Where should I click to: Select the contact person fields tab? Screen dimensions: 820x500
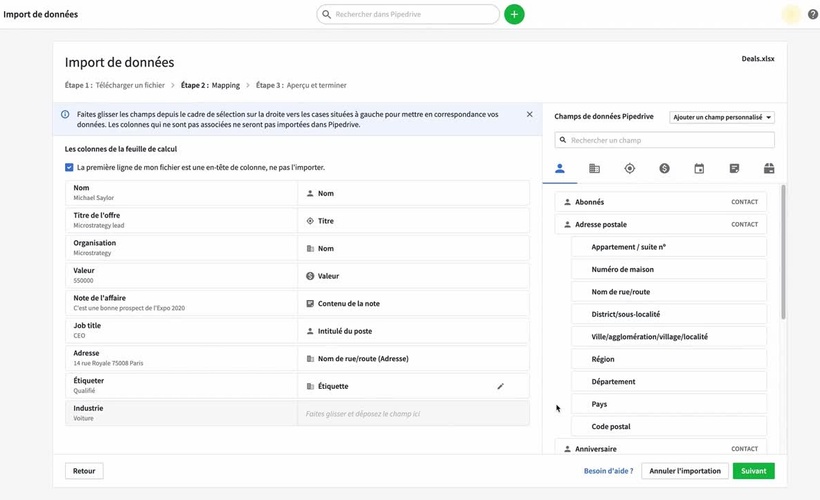pyautogui.click(x=560, y=168)
